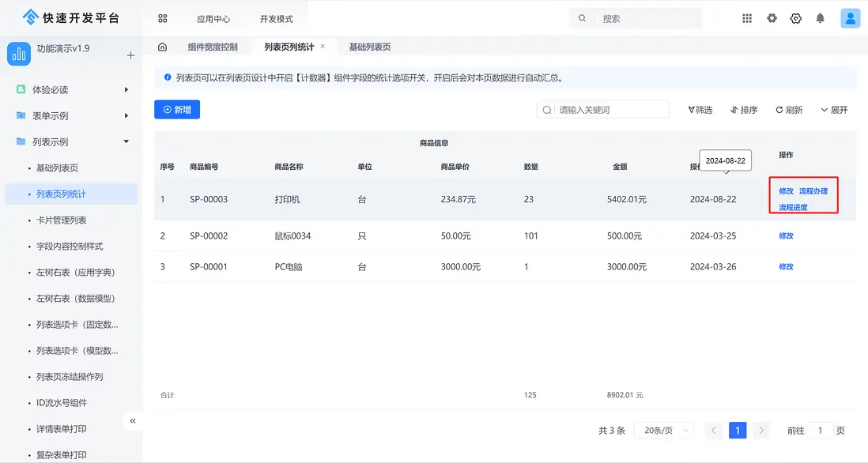Click 流程进度 for row SP-00003

tap(793, 208)
